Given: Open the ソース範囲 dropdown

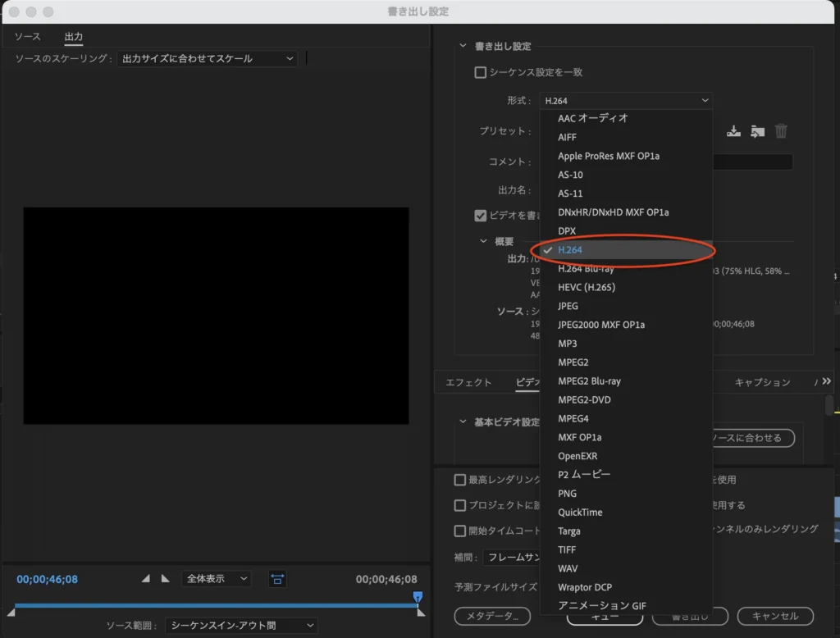Looking at the screenshot, I should pyautogui.click(x=241, y=625).
